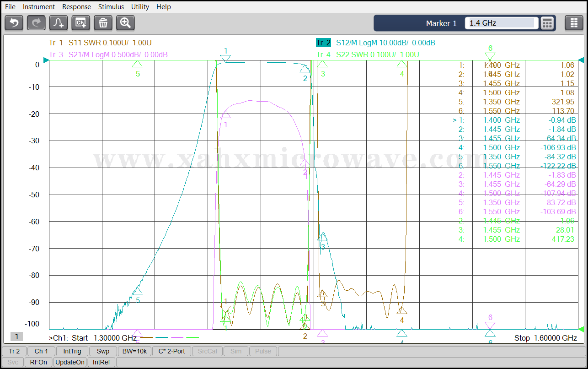Click the trash delete icon
This screenshot has height=369, width=588.
click(x=103, y=23)
